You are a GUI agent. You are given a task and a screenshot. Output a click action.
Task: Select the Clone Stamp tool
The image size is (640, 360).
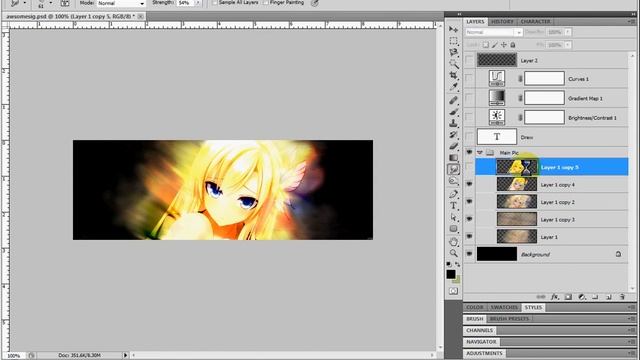(x=453, y=123)
